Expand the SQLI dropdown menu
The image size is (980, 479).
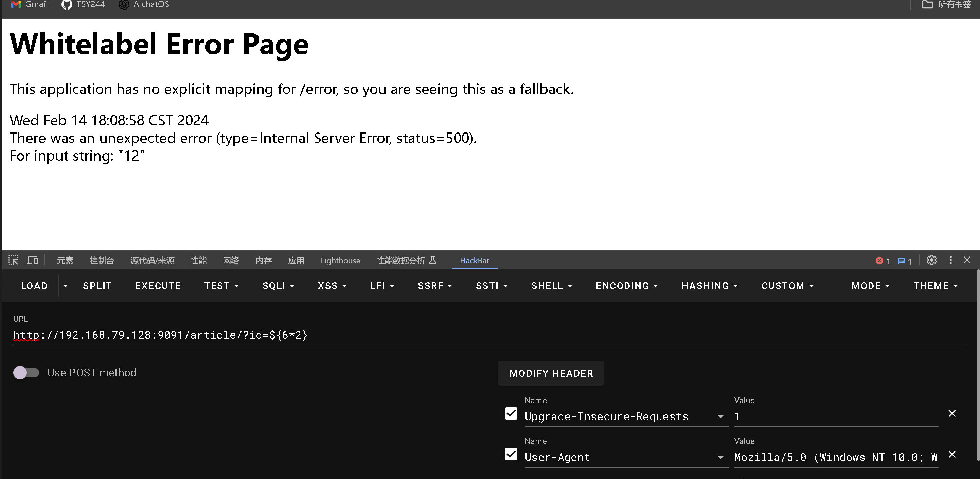pos(278,286)
